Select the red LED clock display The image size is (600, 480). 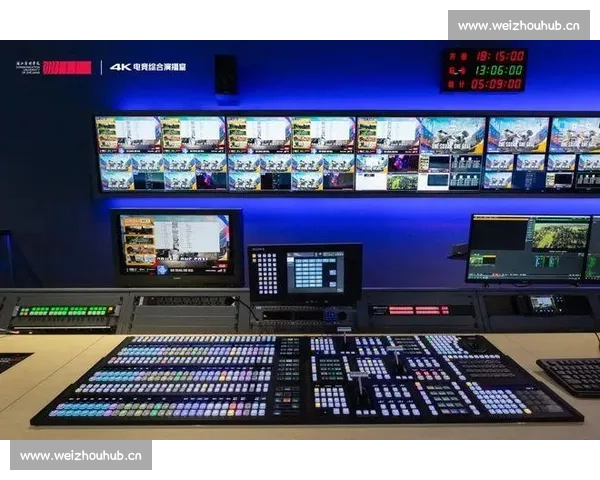(485, 70)
